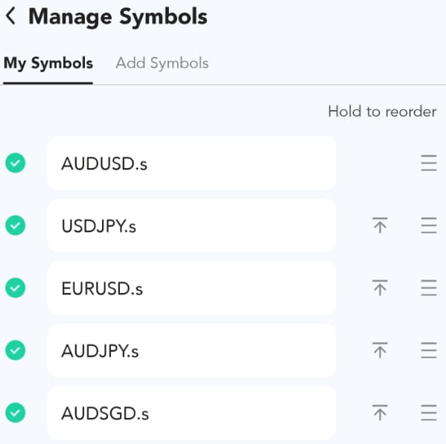Move EURUSD.s to top of list
The width and height of the screenshot is (446, 444).
click(380, 288)
